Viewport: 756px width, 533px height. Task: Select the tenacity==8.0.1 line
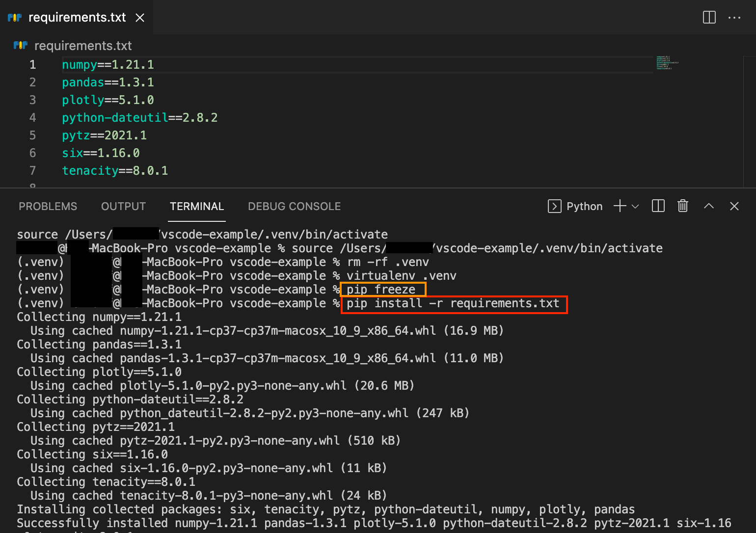pos(115,170)
